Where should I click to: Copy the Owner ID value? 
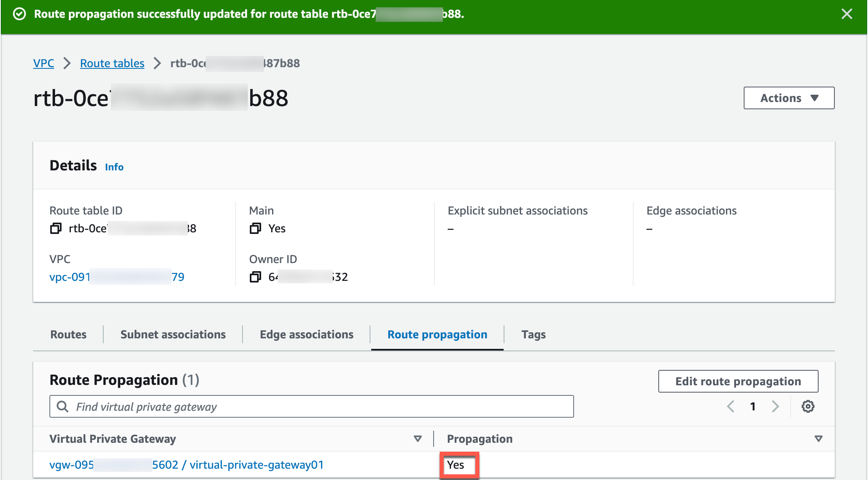tap(255, 277)
